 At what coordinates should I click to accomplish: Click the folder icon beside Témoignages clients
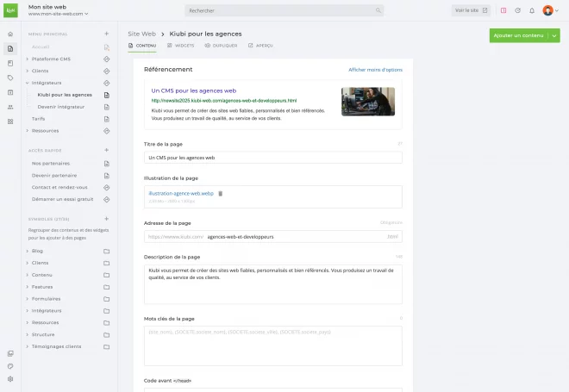click(x=106, y=346)
